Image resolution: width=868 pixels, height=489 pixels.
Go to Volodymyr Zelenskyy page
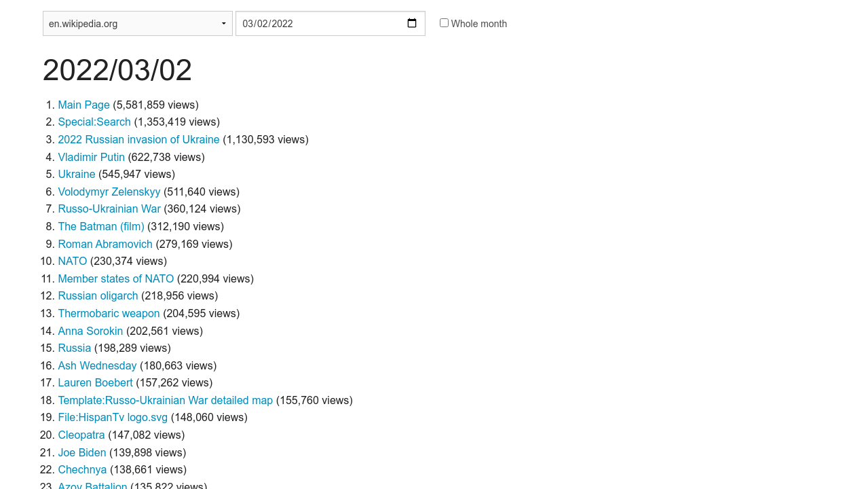(109, 192)
